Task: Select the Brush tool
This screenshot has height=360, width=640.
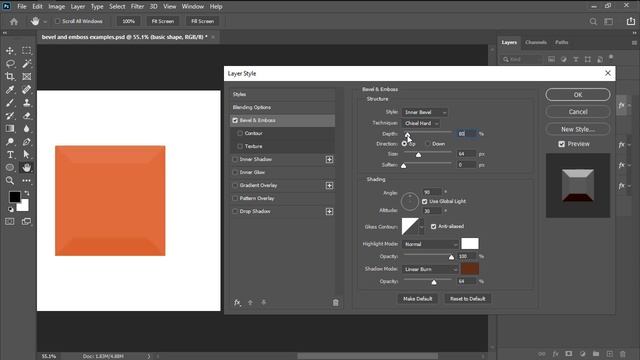Action: click(x=10, y=102)
